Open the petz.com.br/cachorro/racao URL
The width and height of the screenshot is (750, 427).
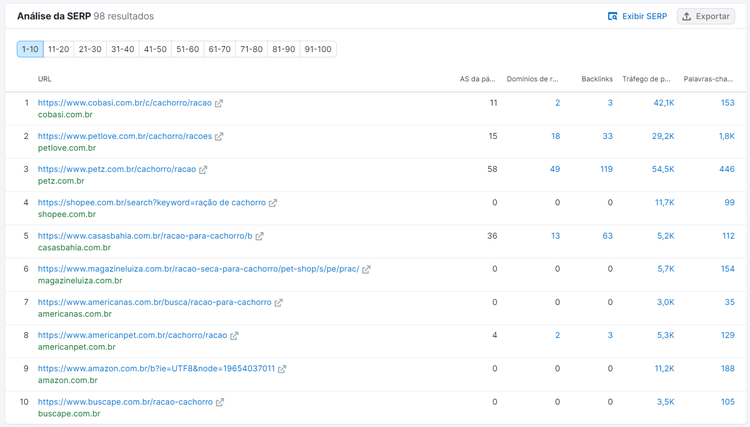[x=117, y=169]
